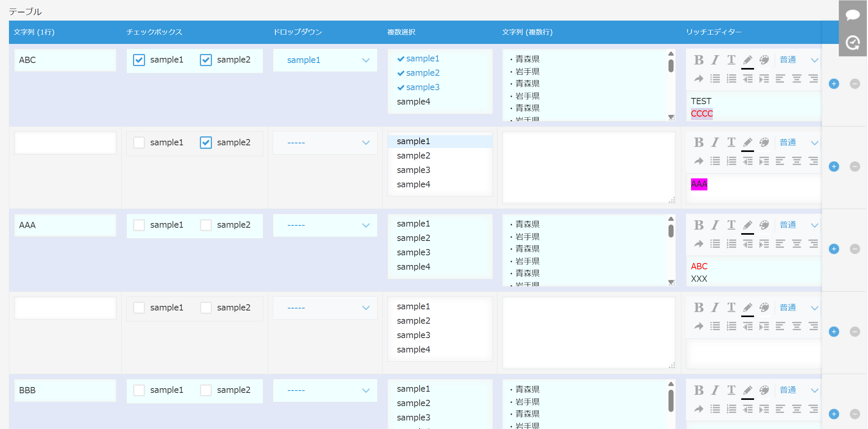Uncheck sample1 checkbox in the ABC row
Viewport: 868px width, 429px height.
[139, 60]
